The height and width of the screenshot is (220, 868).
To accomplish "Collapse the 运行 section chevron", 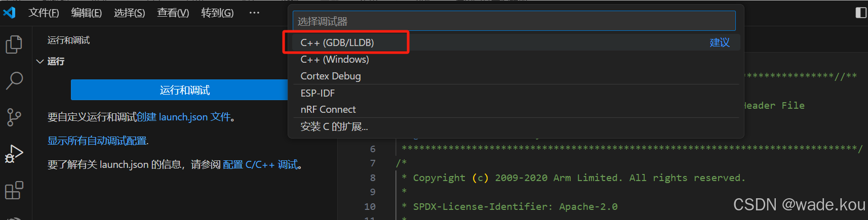I will tap(40, 61).
